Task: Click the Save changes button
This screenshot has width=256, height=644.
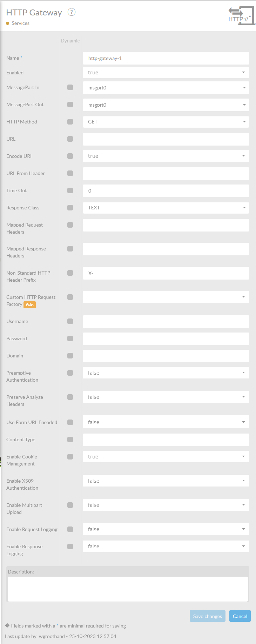Action: tap(208, 616)
